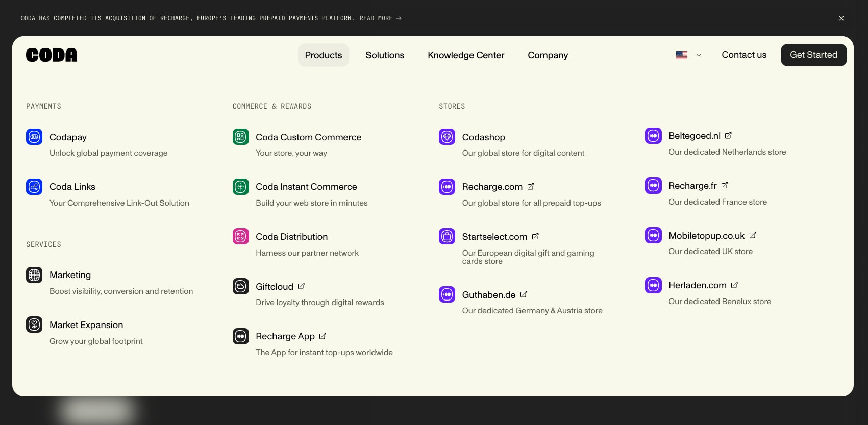Click the Coda Instant Commerce icon
Image resolution: width=868 pixels, height=425 pixels.
tap(241, 187)
